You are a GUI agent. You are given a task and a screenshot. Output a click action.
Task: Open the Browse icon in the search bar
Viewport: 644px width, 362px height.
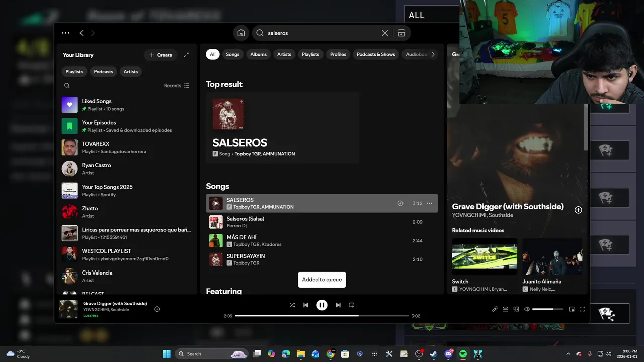point(401,33)
